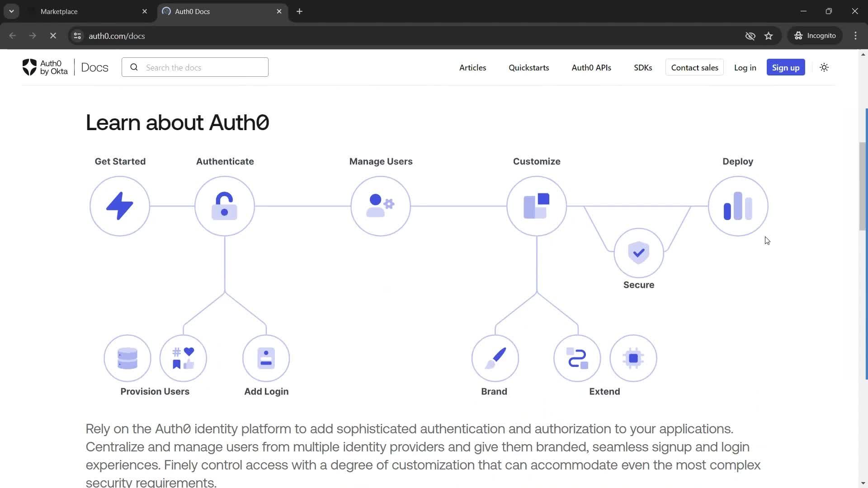Go back with the browser back arrow
The width and height of the screenshot is (868, 488).
[12, 36]
